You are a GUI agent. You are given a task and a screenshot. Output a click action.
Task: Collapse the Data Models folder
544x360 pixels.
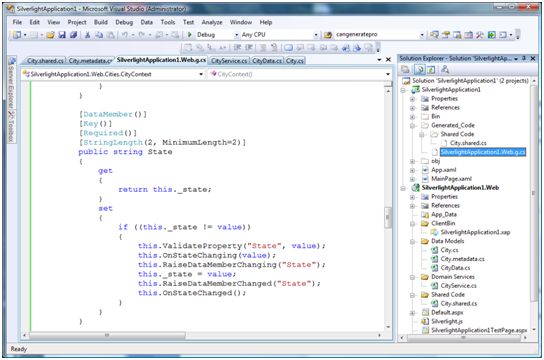412,241
